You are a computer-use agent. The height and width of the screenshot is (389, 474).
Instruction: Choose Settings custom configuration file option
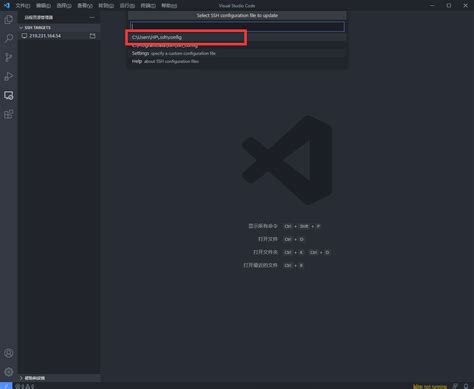[237, 53]
